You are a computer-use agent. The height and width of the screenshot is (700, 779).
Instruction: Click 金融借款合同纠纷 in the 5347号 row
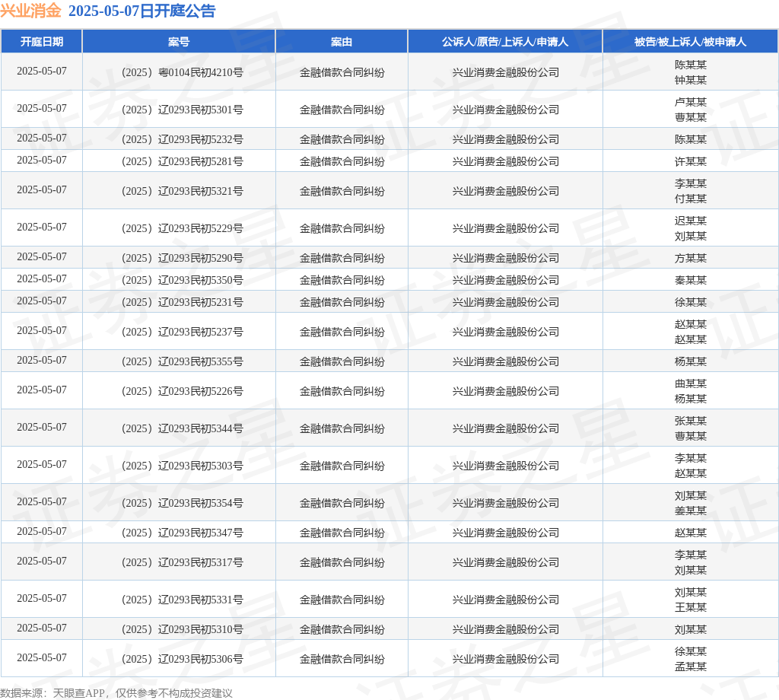[x=342, y=533]
